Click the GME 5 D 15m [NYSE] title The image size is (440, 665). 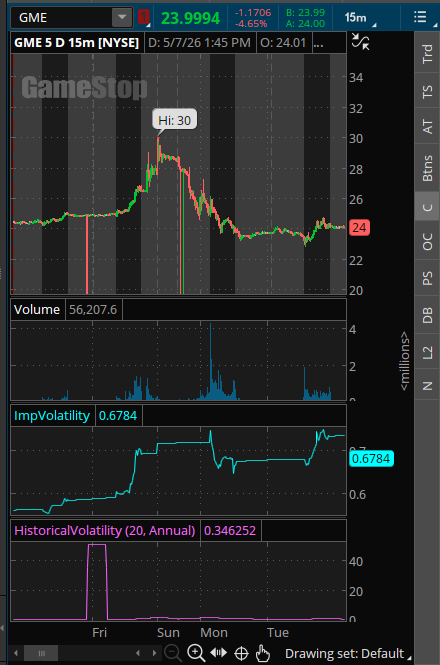[77, 42]
